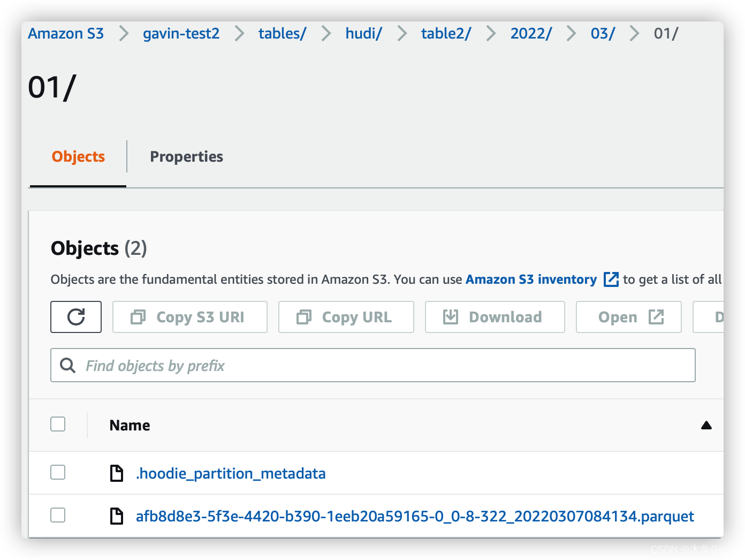Image resolution: width=745 pixels, height=560 pixels.
Task: Click the Copy S3 URI button
Action: (x=190, y=317)
